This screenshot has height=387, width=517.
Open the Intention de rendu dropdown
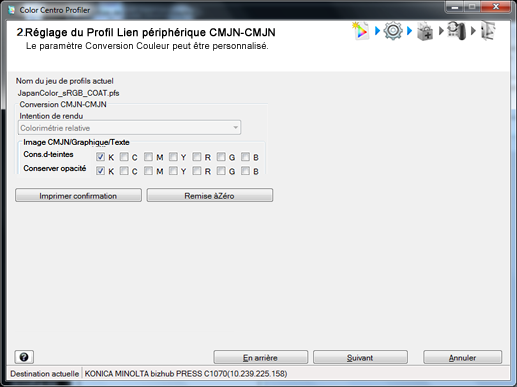[x=129, y=128]
